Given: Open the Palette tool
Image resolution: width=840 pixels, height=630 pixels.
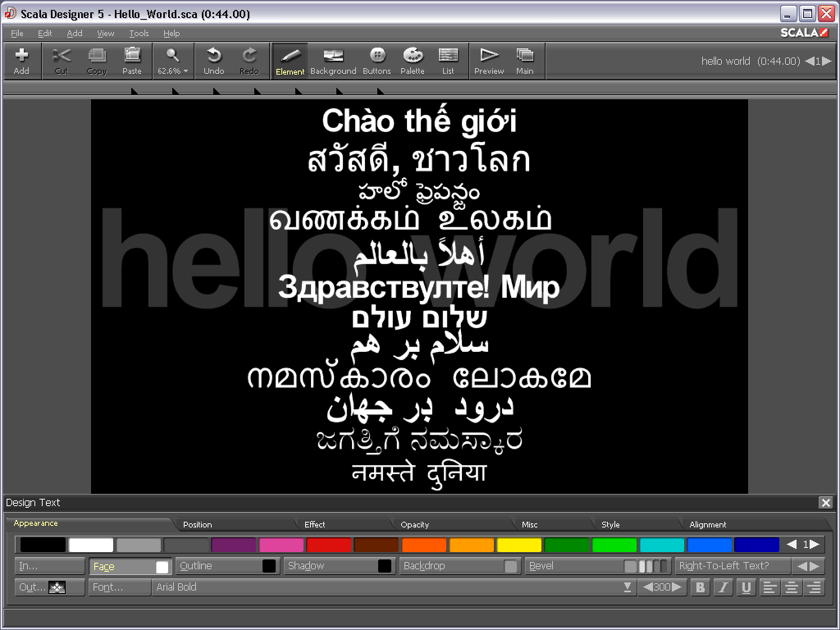Looking at the screenshot, I should click(x=413, y=61).
